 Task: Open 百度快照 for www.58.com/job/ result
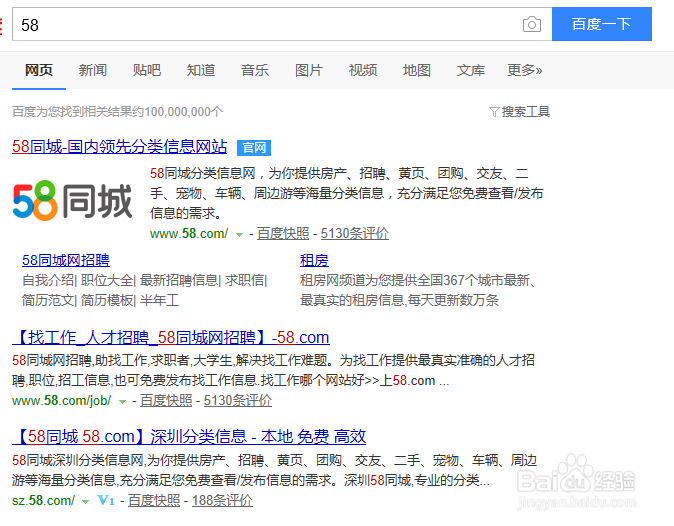click(x=166, y=401)
